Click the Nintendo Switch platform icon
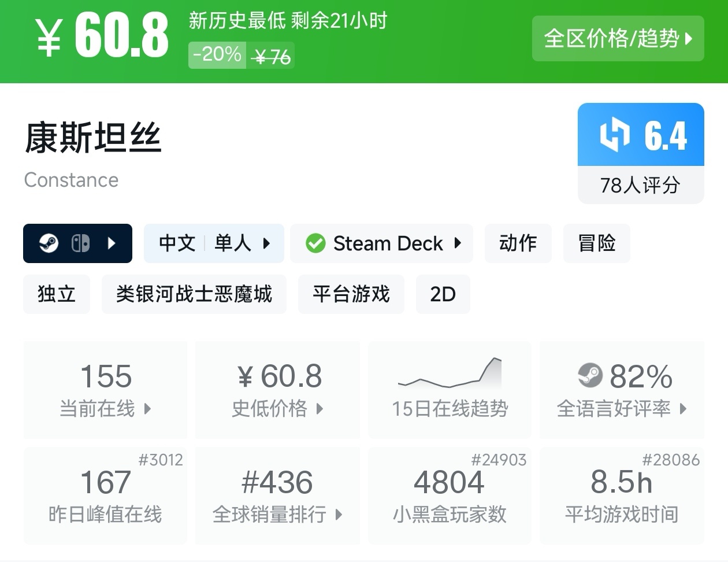 [x=80, y=243]
